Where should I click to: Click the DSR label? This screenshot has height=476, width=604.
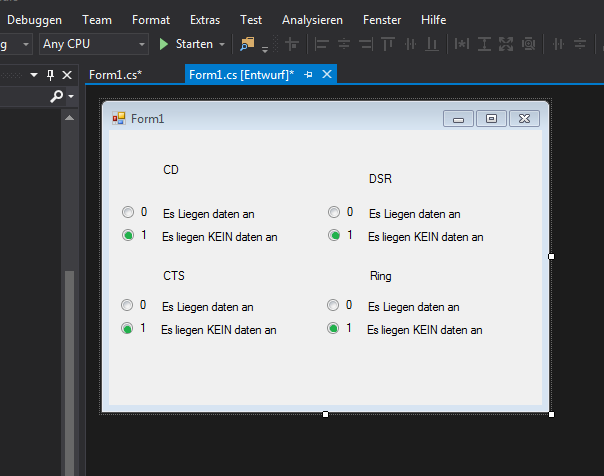(x=380, y=179)
